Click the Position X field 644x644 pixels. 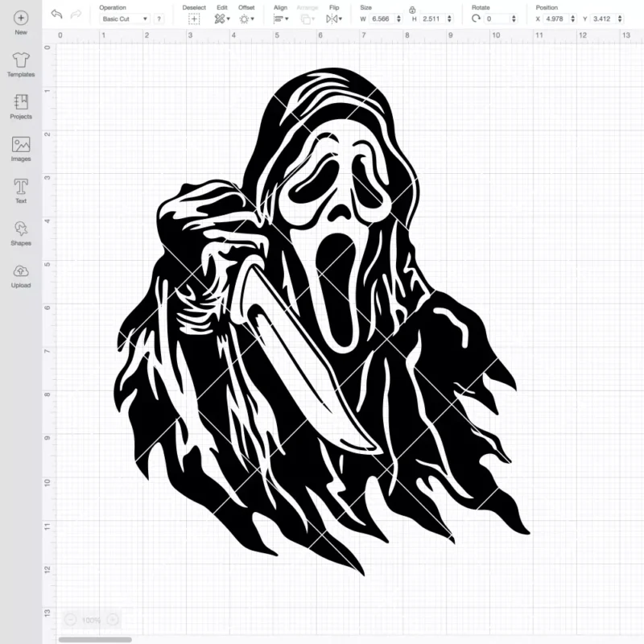pos(557,19)
